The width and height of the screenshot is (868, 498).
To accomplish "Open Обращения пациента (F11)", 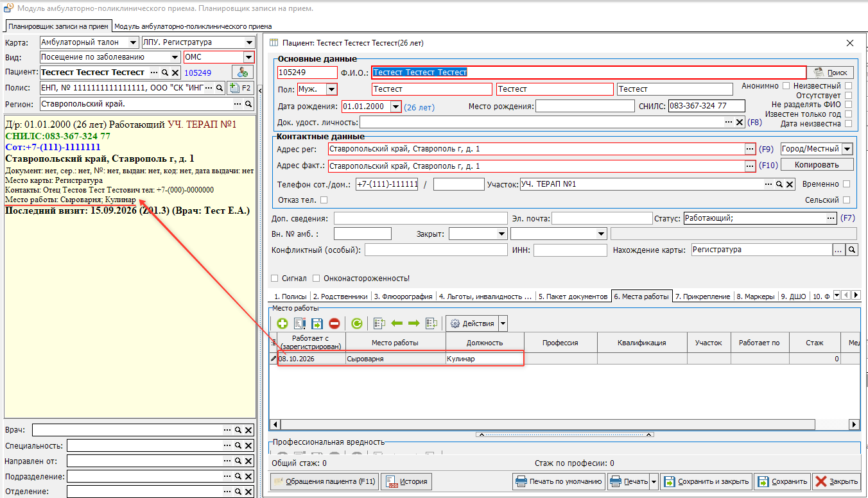I will point(324,481).
